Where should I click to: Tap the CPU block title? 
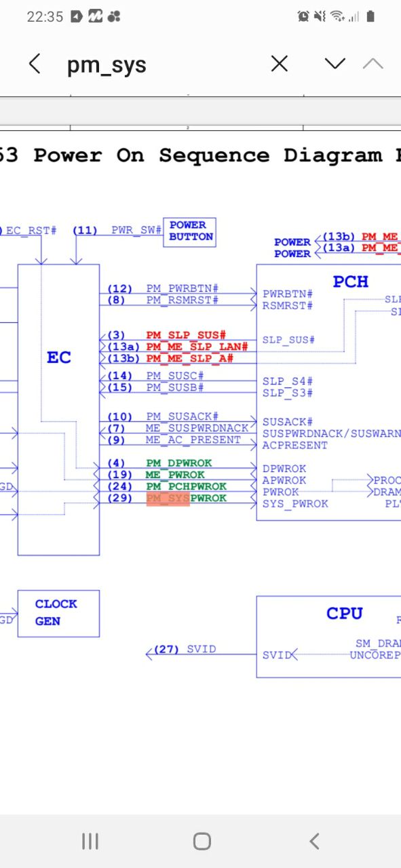345,613
